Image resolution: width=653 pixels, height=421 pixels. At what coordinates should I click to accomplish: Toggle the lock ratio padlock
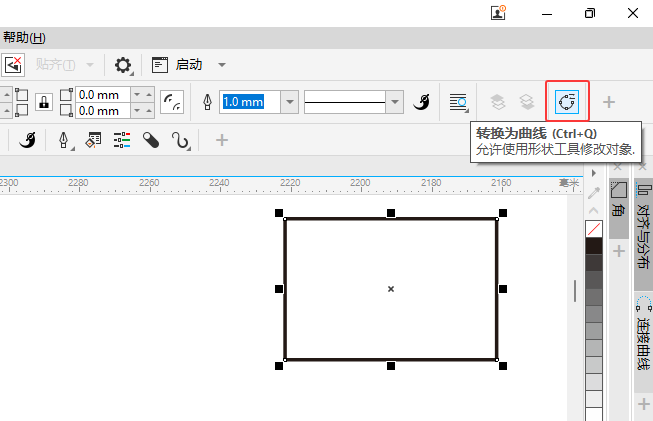coord(44,102)
